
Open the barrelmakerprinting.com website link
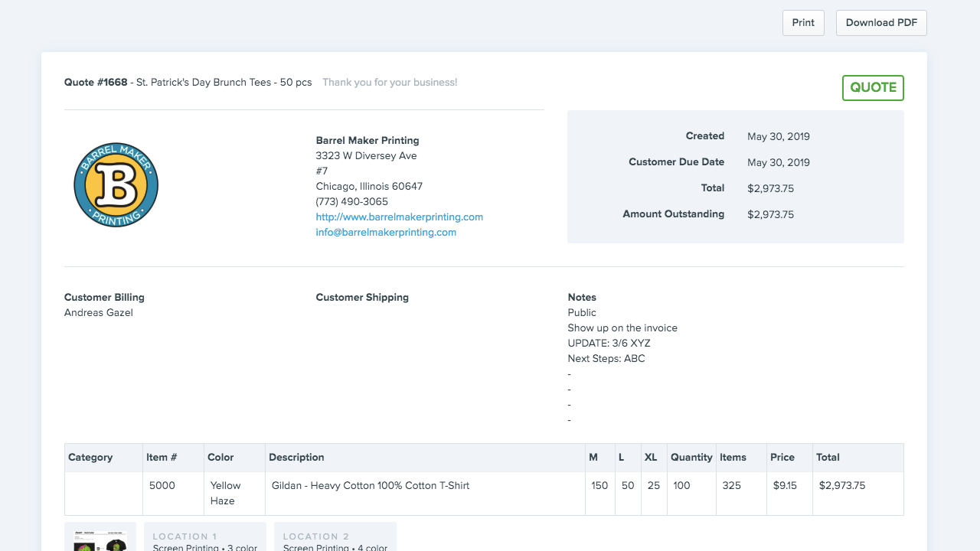[x=399, y=217]
